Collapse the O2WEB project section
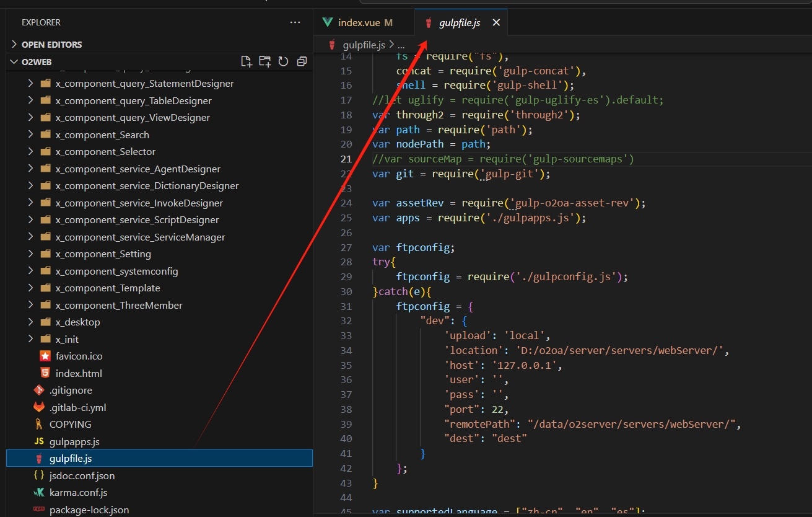This screenshot has width=812, height=517. point(38,61)
